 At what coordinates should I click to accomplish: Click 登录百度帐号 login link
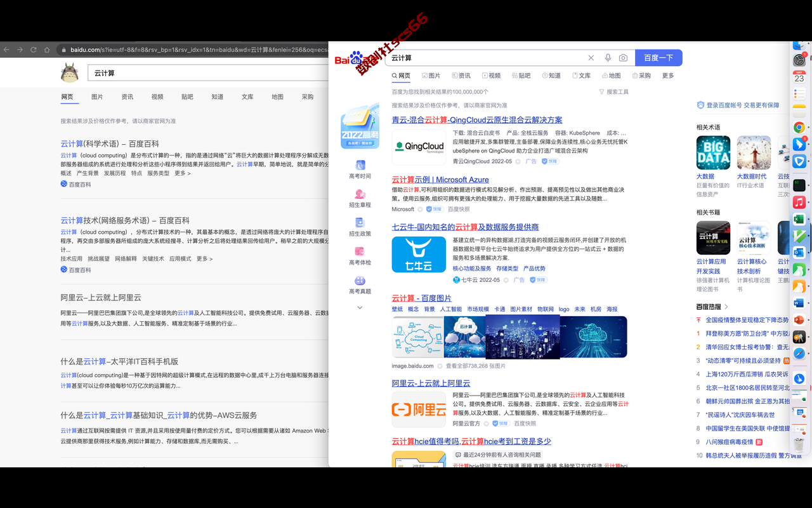click(x=738, y=105)
